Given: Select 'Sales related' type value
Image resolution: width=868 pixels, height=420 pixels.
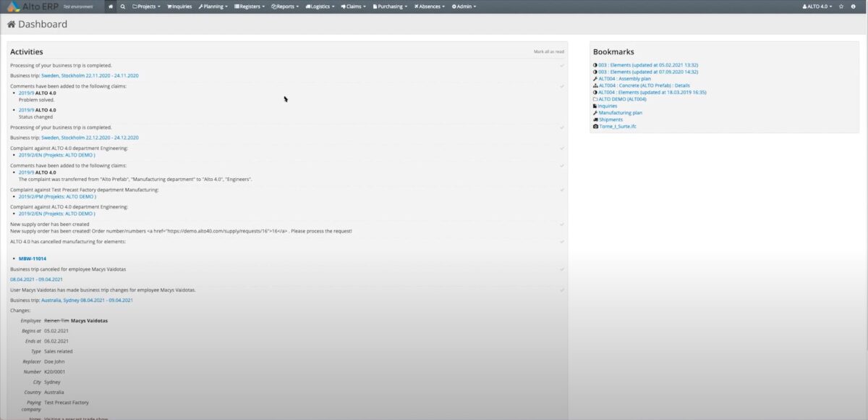Looking at the screenshot, I should click(x=59, y=351).
